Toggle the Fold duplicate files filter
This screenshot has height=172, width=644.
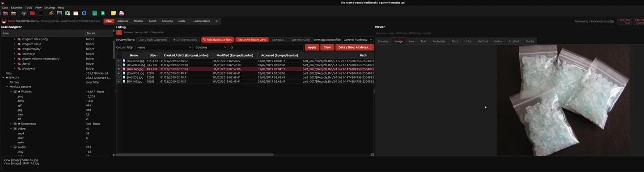point(217,40)
